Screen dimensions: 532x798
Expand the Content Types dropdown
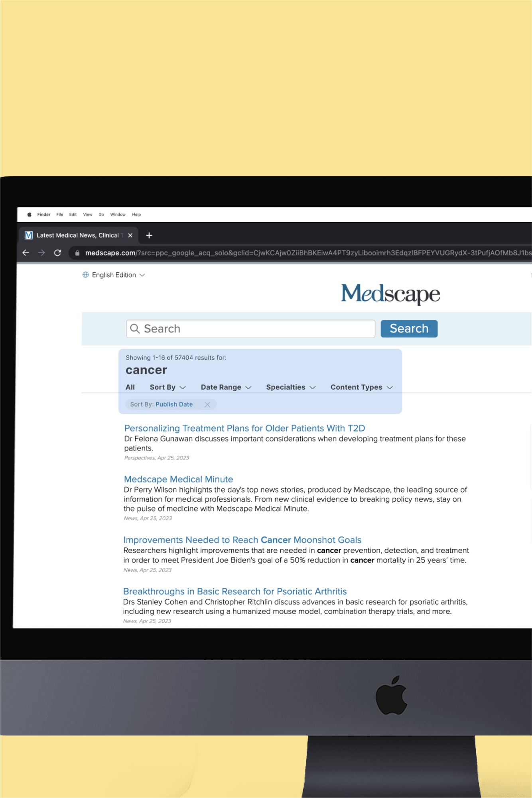pos(362,387)
